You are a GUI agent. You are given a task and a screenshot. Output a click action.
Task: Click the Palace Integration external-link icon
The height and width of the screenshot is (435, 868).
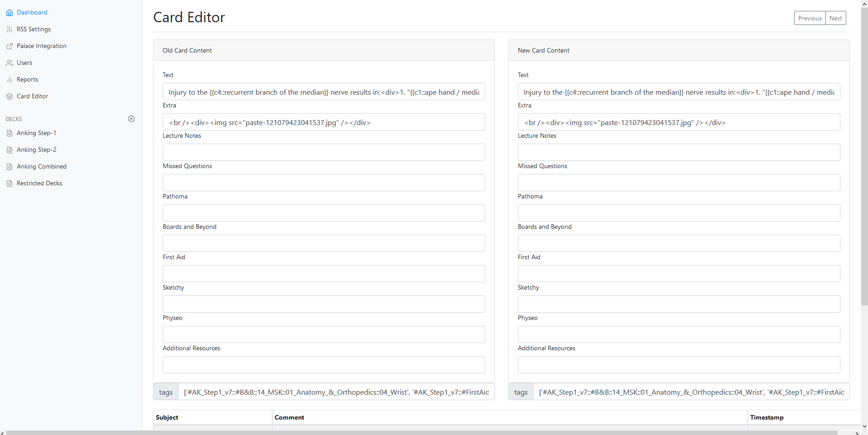tap(10, 46)
